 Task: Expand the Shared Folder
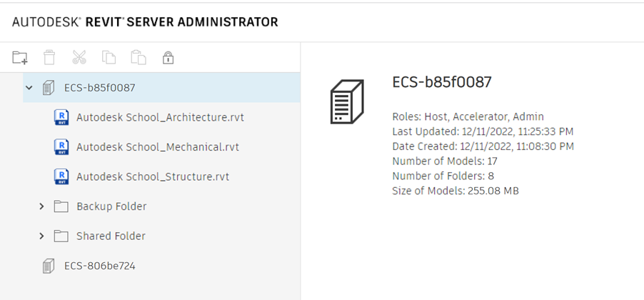pos(41,236)
